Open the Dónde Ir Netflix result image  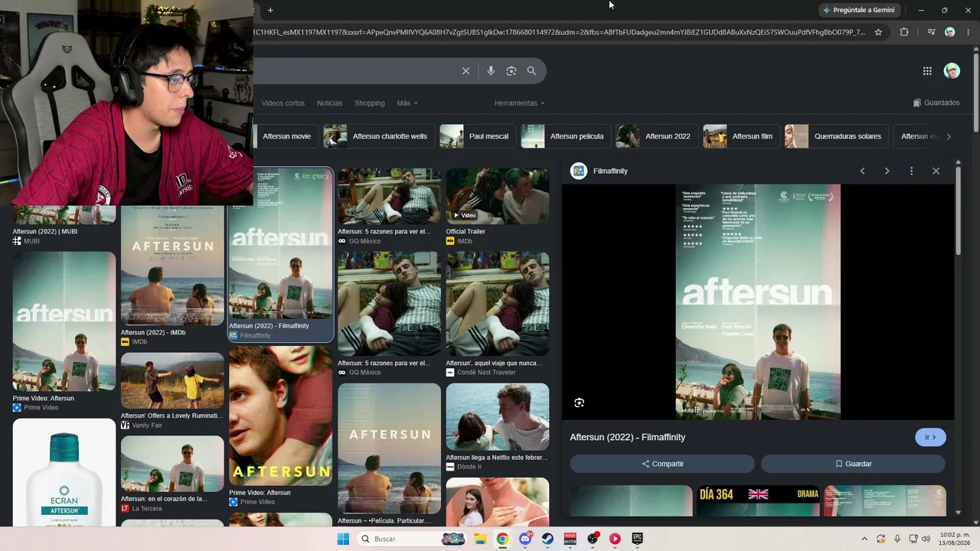(498, 417)
